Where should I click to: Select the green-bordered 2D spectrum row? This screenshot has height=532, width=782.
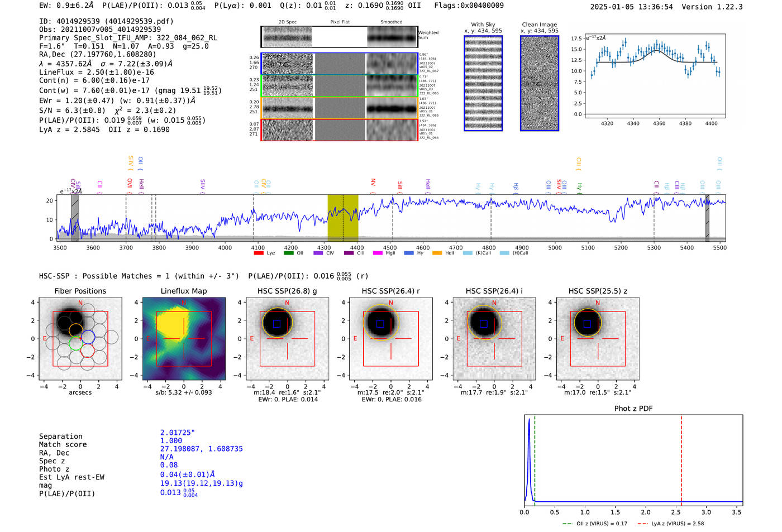click(340, 86)
